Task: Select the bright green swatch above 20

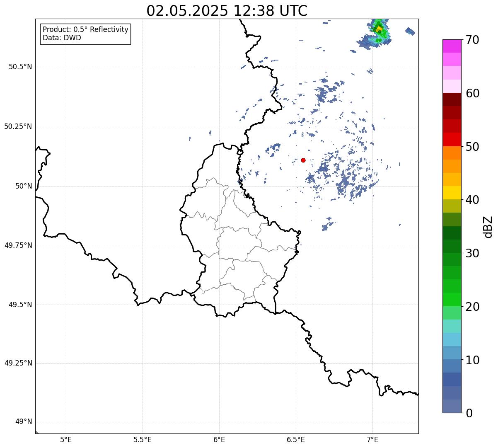Action: pos(452,300)
